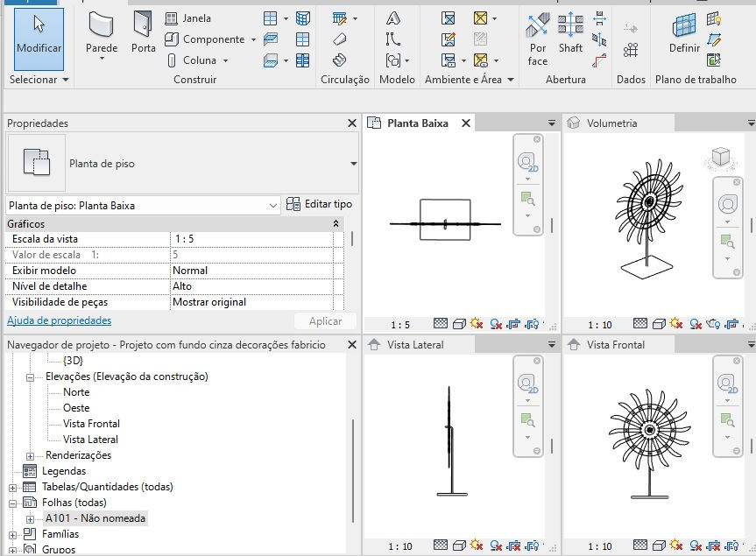Toggle shadows in the Volumetria view

coord(694,323)
